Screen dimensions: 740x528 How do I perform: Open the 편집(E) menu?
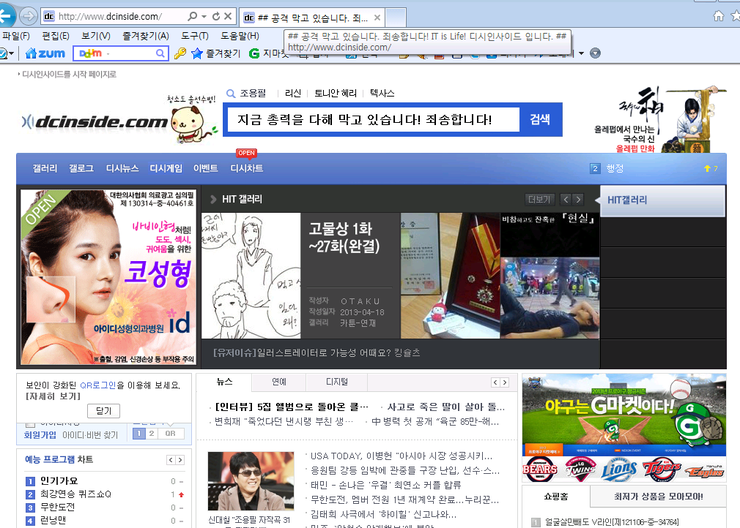tap(56, 36)
